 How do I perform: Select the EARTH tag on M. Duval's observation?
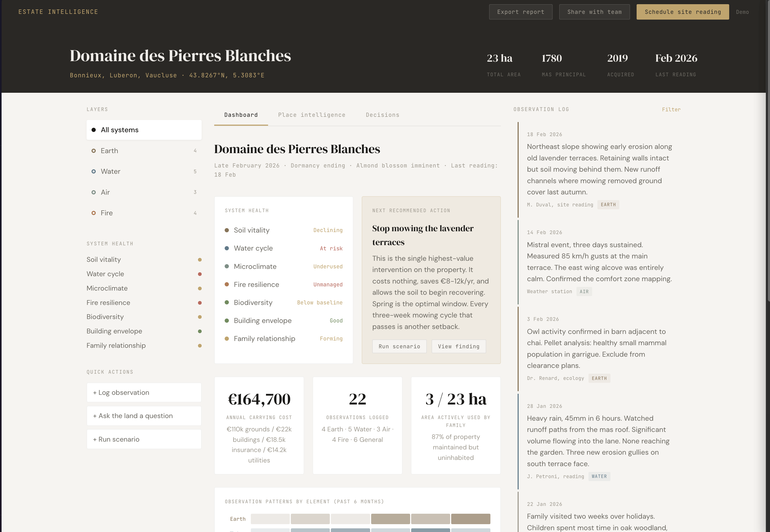(x=608, y=204)
